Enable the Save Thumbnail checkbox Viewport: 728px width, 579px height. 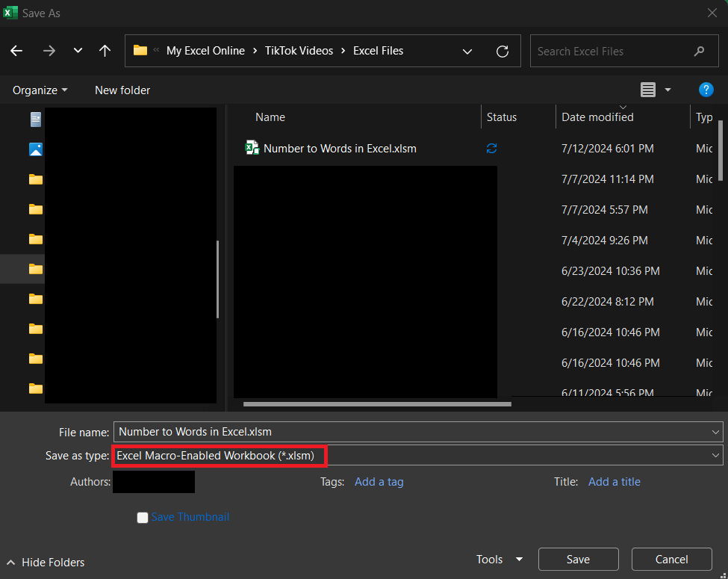coord(143,517)
